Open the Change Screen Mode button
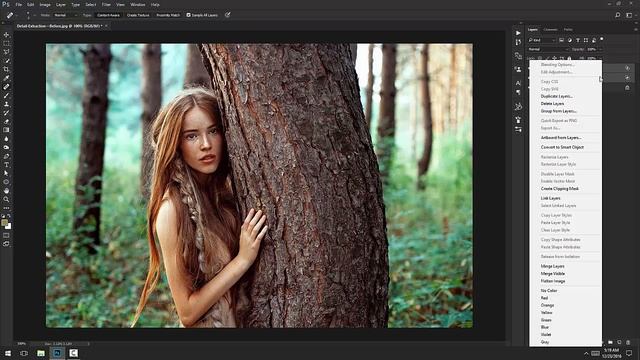Viewport: 640px width, 360px height. (6, 244)
